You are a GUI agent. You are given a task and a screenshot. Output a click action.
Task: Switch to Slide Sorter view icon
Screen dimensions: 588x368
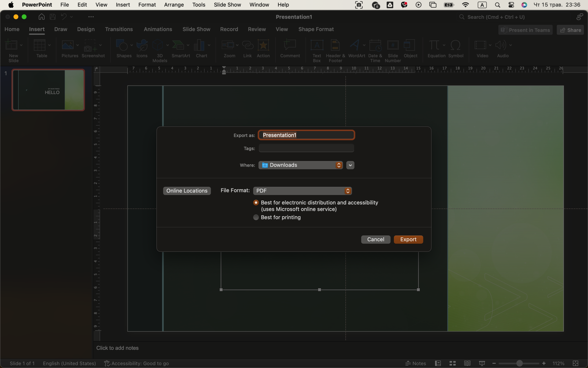point(452,363)
